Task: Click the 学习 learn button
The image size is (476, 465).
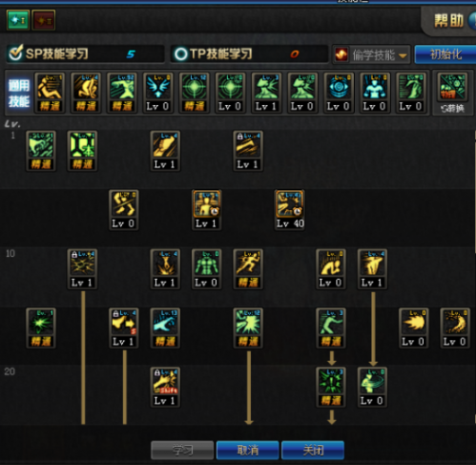Action: click(182, 450)
